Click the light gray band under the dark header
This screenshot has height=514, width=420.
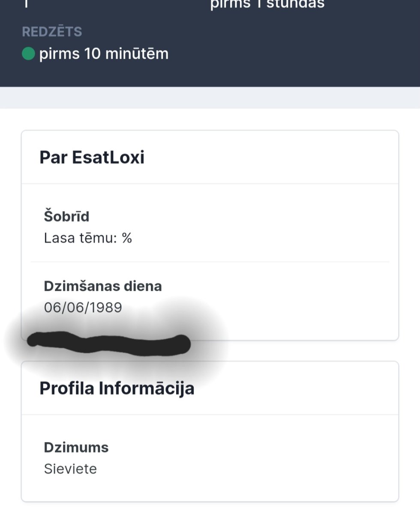[x=210, y=98]
